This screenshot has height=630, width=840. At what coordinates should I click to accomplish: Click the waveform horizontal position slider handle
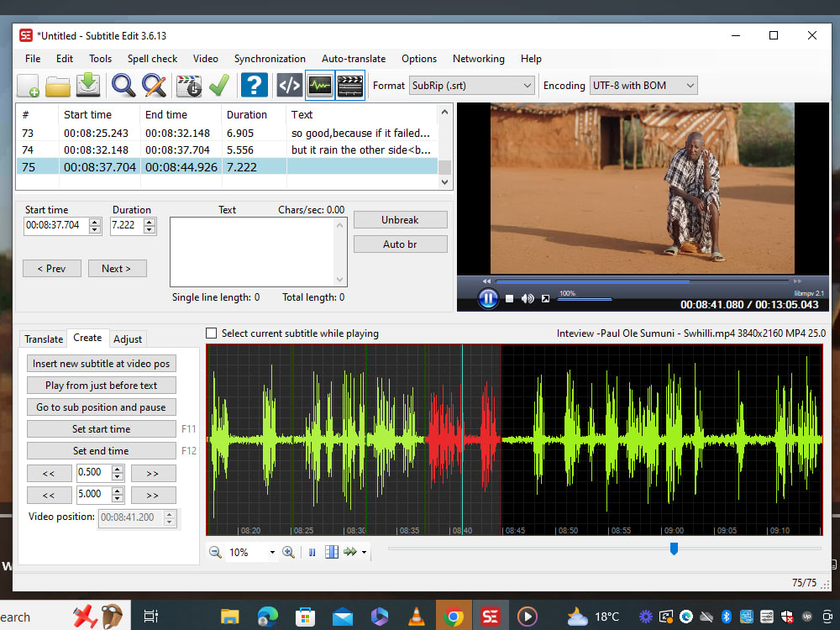[x=674, y=549]
